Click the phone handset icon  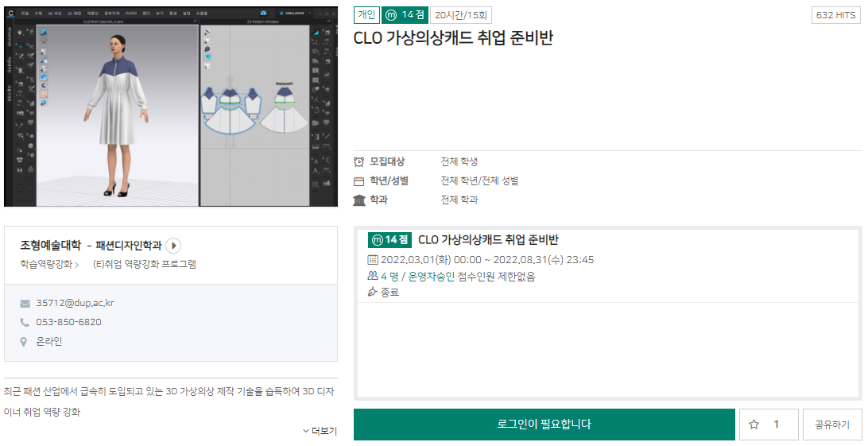click(25, 322)
